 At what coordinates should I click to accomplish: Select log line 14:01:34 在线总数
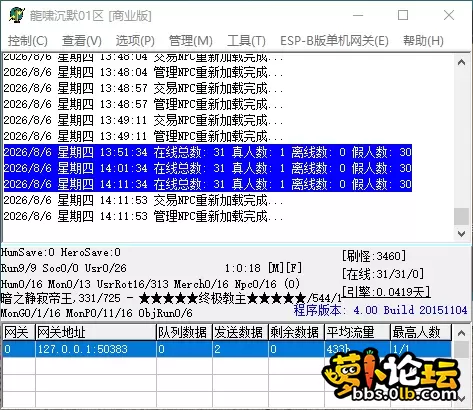208,168
